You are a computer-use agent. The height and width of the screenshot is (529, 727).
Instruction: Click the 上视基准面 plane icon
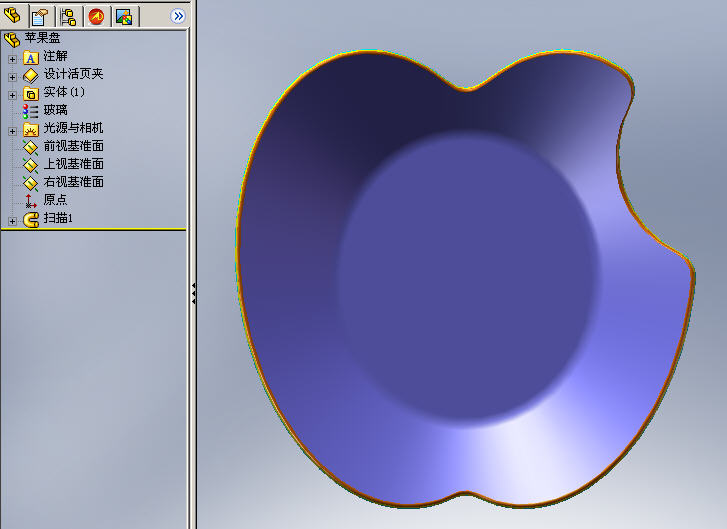(x=31, y=166)
